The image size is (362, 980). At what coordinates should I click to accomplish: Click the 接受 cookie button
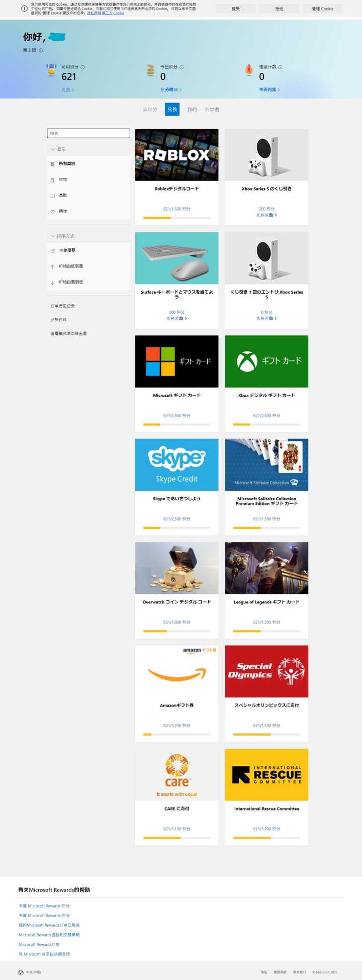(x=236, y=9)
